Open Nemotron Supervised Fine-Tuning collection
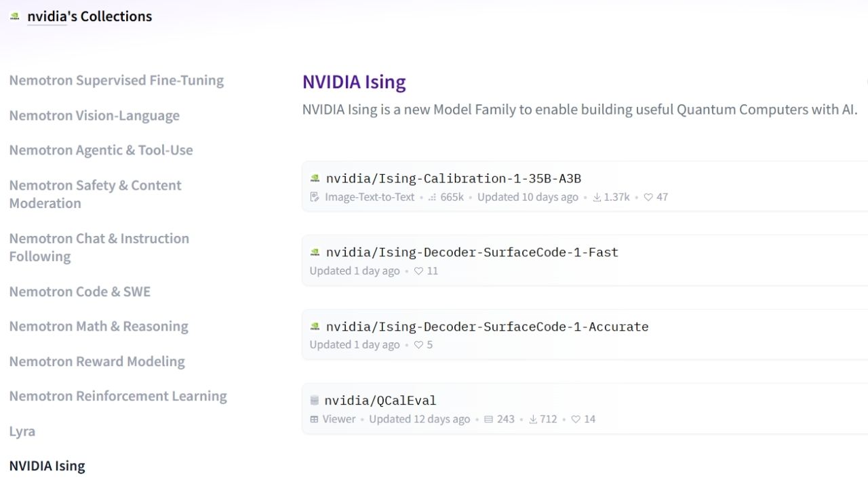Image resolution: width=868 pixels, height=488 pixels. click(117, 80)
